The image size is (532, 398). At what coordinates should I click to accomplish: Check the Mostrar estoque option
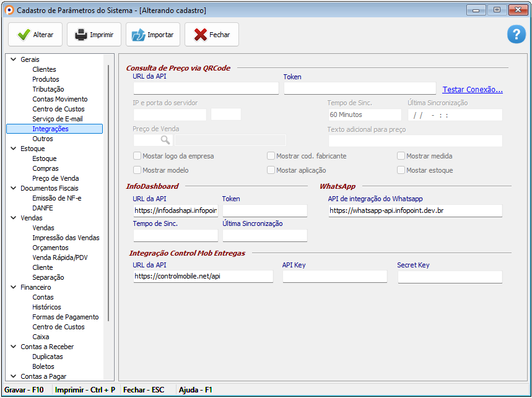(401, 170)
